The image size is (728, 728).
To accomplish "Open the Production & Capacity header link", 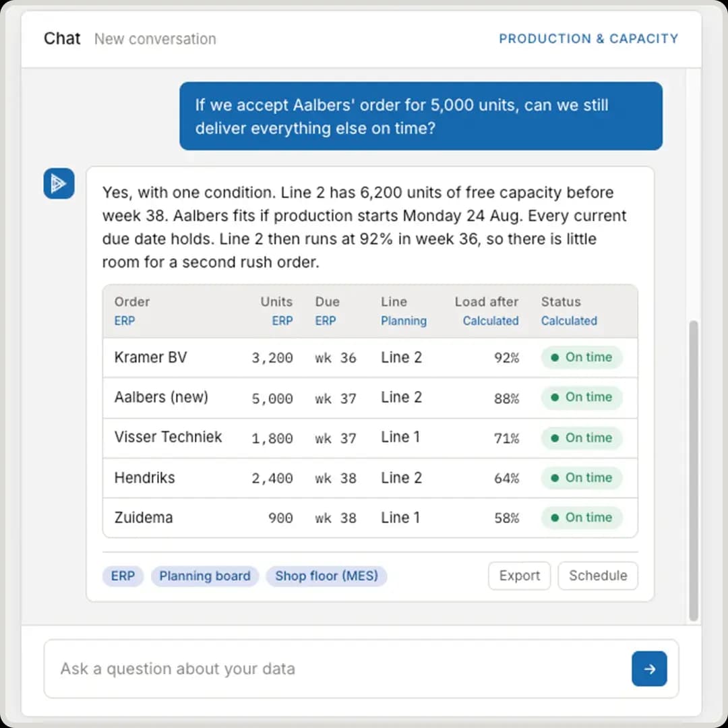I will (x=588, y=38).
